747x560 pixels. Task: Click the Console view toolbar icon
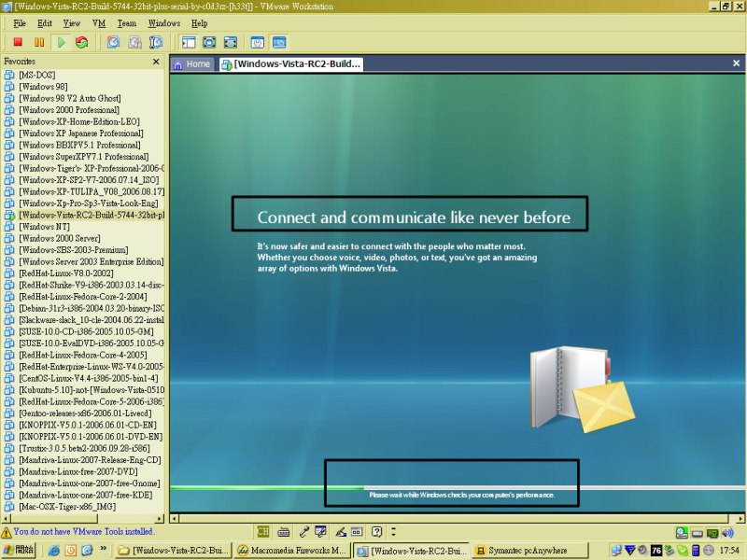pyautogui.click(x=279, y=42)
